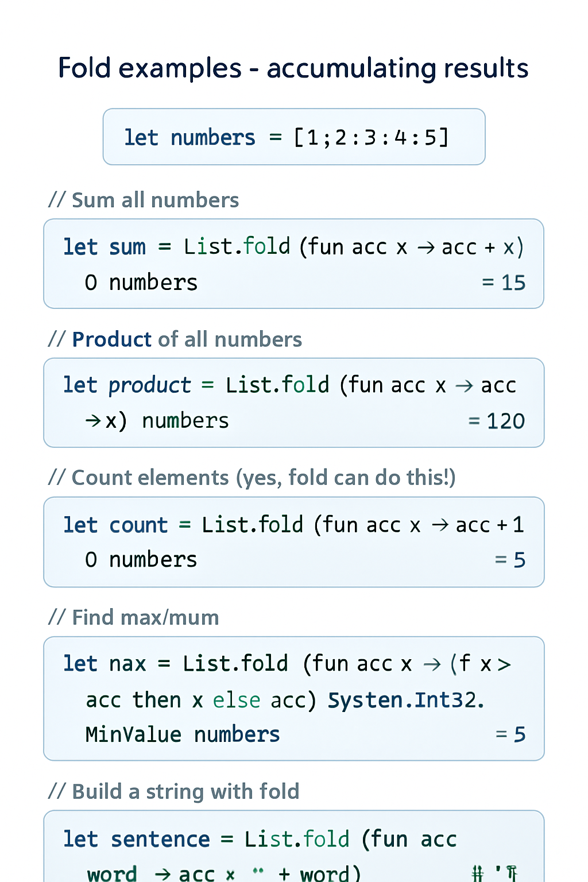
Task: Select the "MinValue" text
Action: click(x=133, y=735)
